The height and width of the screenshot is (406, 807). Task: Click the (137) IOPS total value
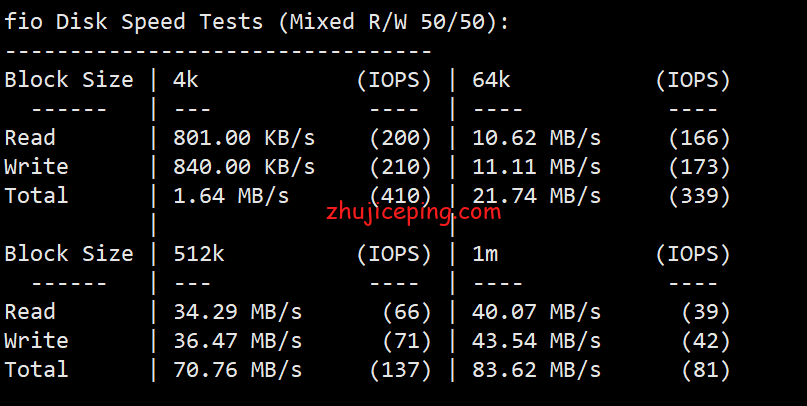pos(400,370)
